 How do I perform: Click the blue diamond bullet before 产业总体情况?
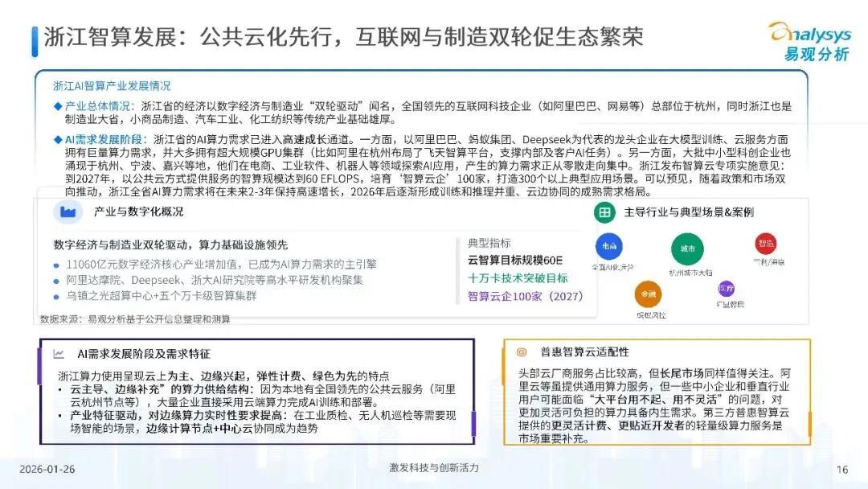tap(58, 106)
